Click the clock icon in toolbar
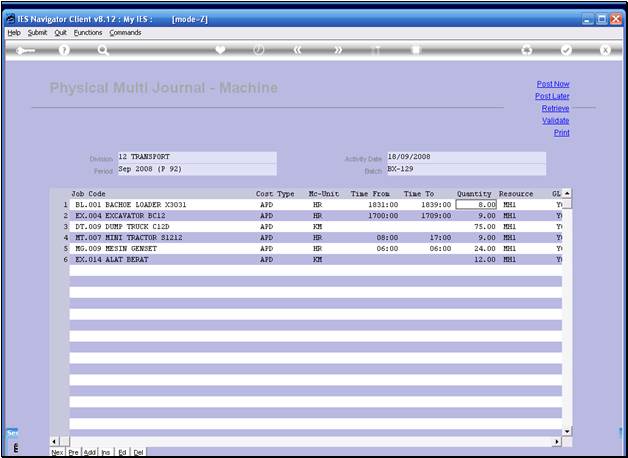This screenshot has height=458, width=628. (259, 50)
